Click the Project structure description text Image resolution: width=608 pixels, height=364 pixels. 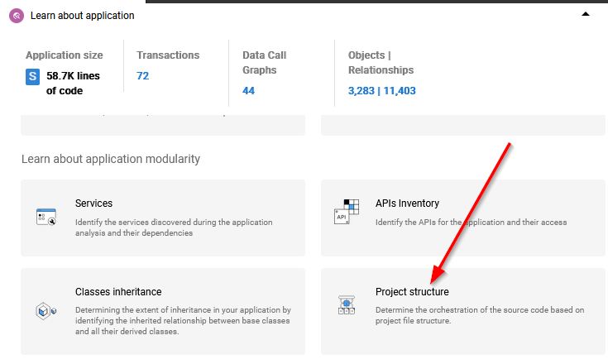pos(480,315)
